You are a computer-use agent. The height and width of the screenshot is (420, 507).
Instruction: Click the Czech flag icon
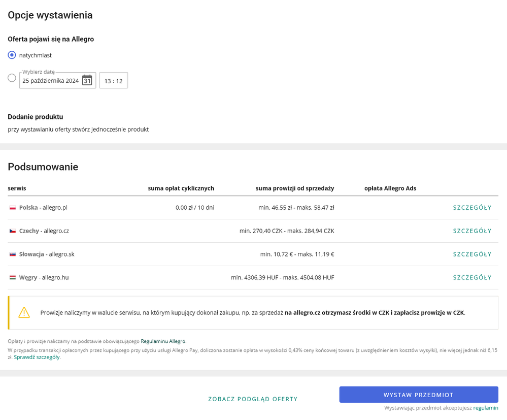tap(13, 231)
